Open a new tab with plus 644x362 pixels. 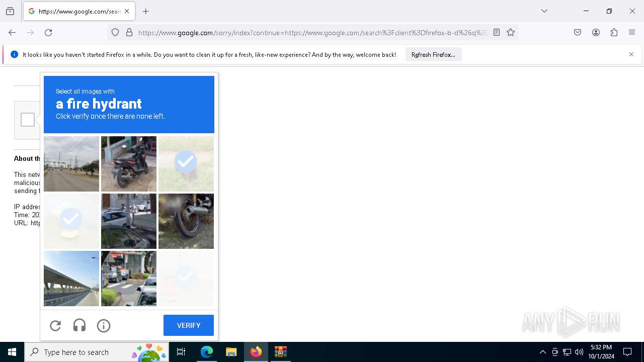(x=146, y=11)
